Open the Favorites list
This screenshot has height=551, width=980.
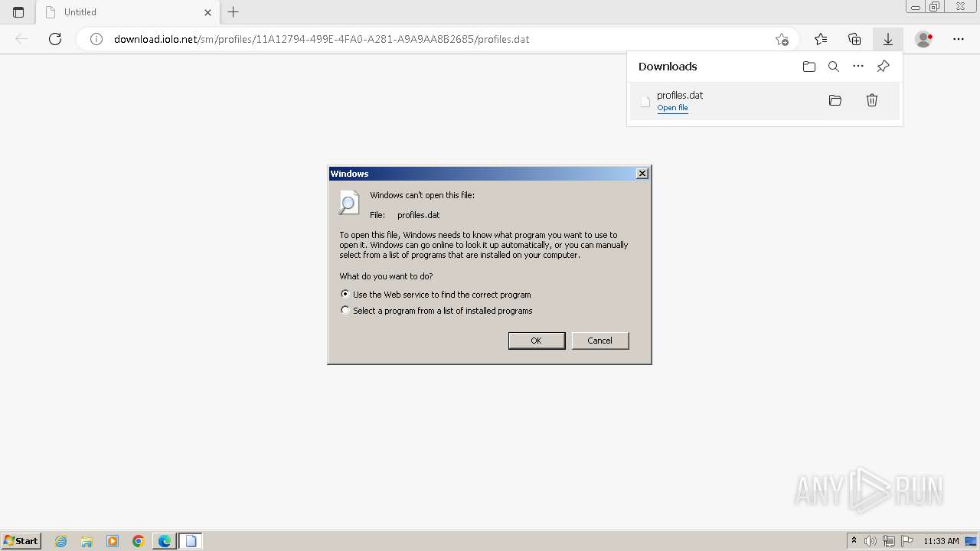click(x=821, y=39)
